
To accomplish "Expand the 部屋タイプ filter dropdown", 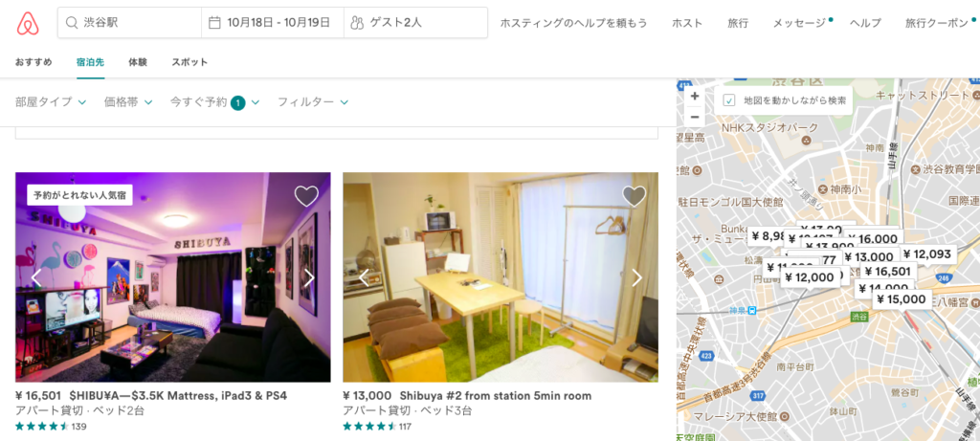I will coord(51,101).
